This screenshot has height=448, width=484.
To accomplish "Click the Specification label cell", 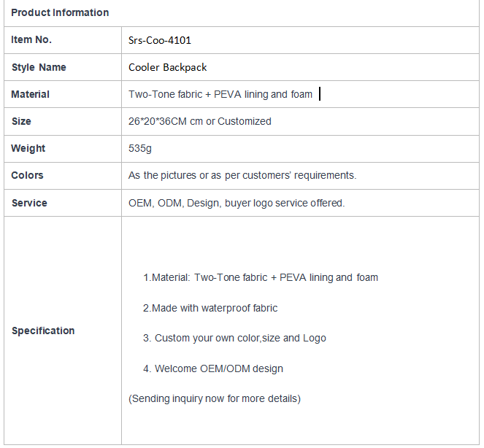I will coord(63,331).
